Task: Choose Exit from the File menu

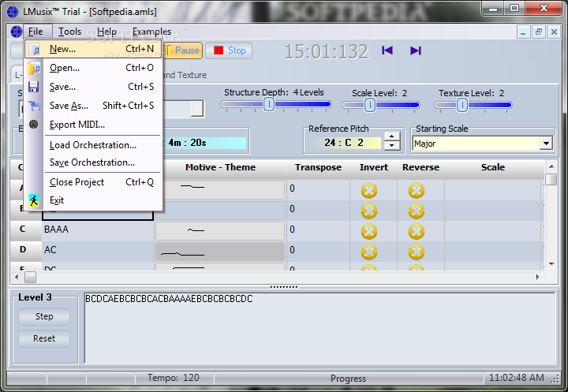Action: pyautogui.click(x=93, y=200)
